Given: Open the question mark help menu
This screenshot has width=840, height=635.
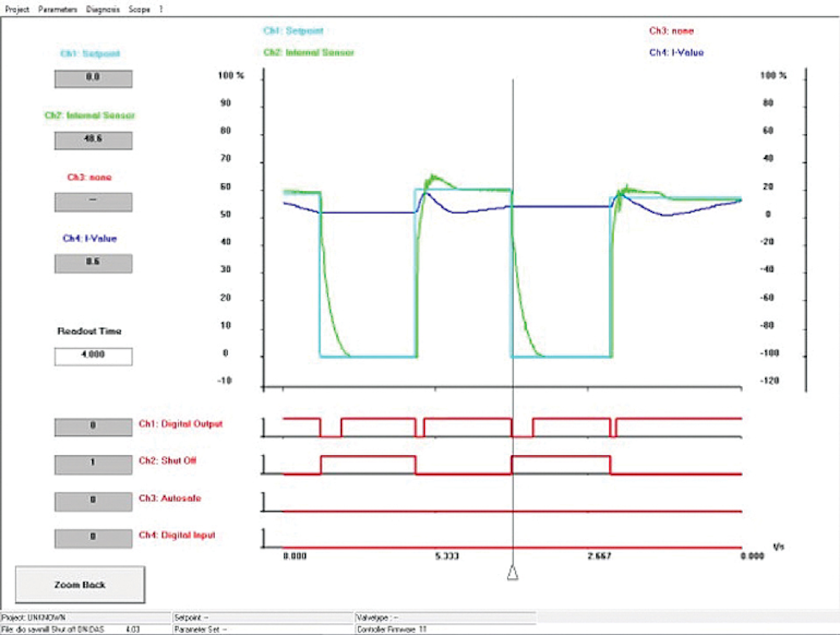Looking at the screenshot, I should [x=161, y=9].
